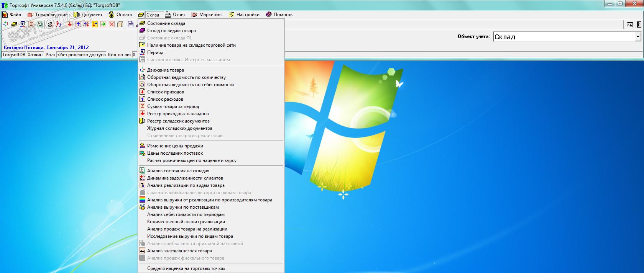Image resolution: width=644 pixels, height=273 pixels.
Task: Click the blue-up red-down arrows toolbar icon
Action: point(86,24)
